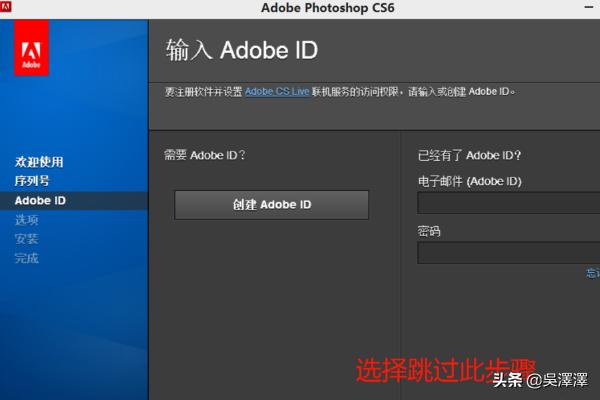Click the 需要 Adobe ID? label
The height and width of the screenshot is (400, 600).
click(204, 155)
